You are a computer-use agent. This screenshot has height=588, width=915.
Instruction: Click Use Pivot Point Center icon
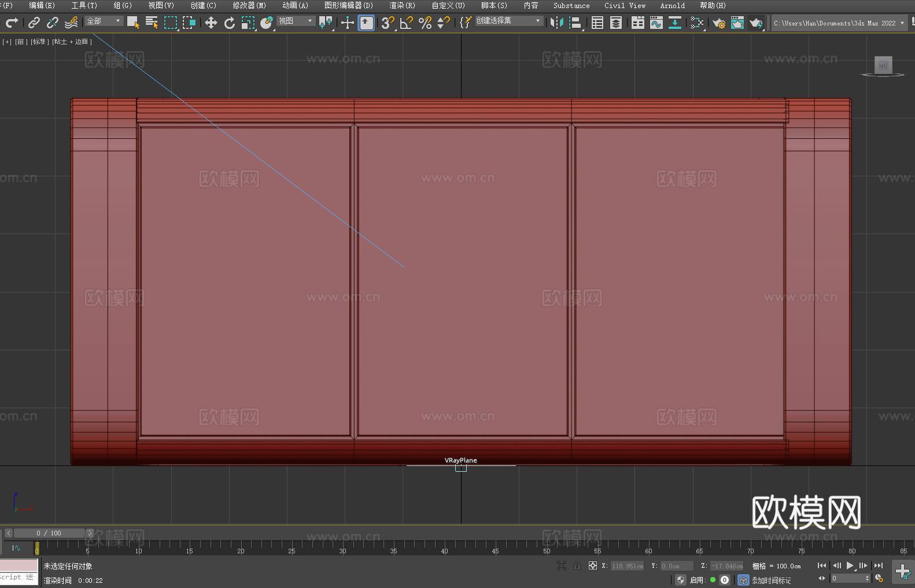(x=326, y=23)
